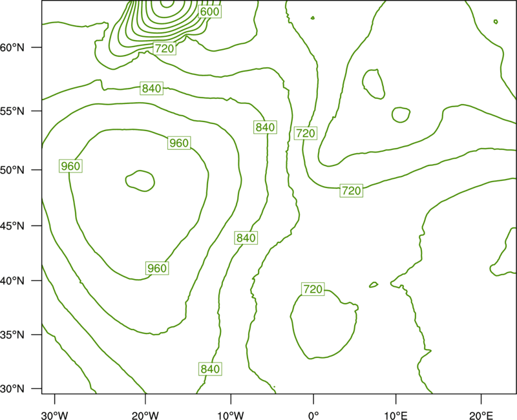Screen dimensions: 517x420
Task: Click the 960 label nearest the 50°N tick
Action: [x=70, y=166]
